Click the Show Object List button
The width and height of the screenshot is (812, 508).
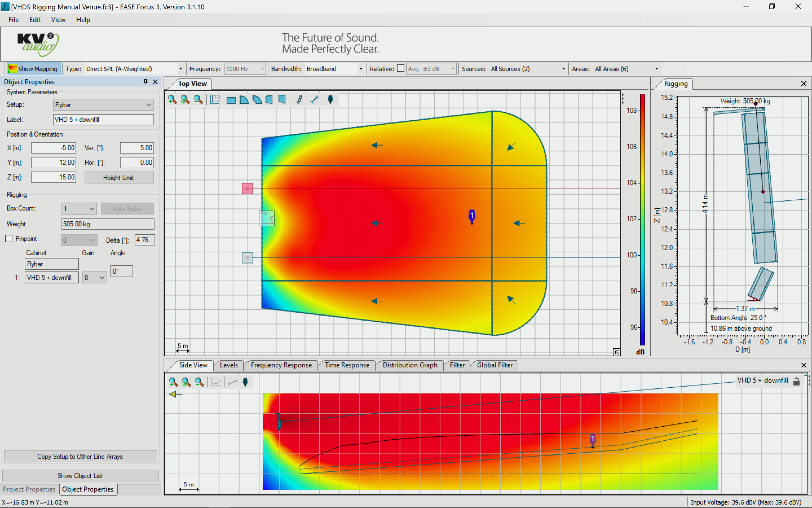point(80,476)
